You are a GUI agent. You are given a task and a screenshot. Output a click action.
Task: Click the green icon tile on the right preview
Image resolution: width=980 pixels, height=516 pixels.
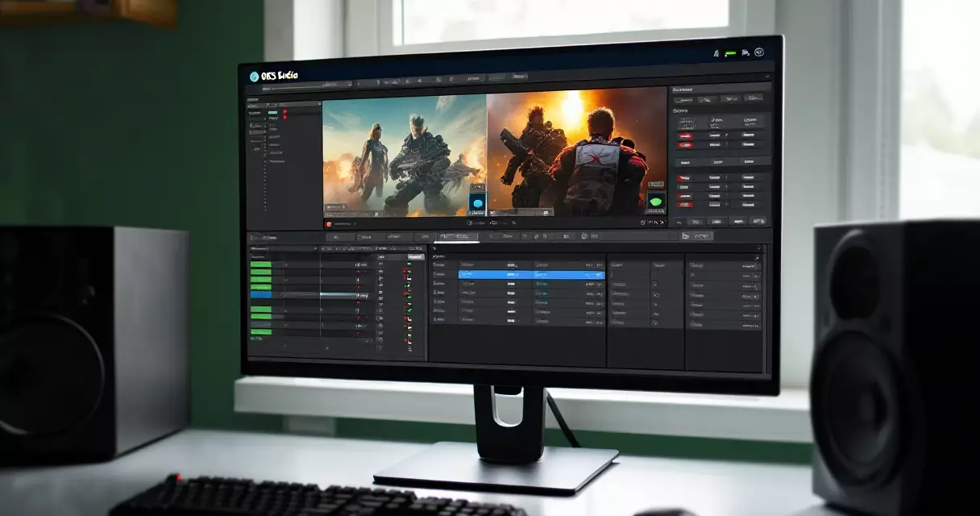pos(656,202)
